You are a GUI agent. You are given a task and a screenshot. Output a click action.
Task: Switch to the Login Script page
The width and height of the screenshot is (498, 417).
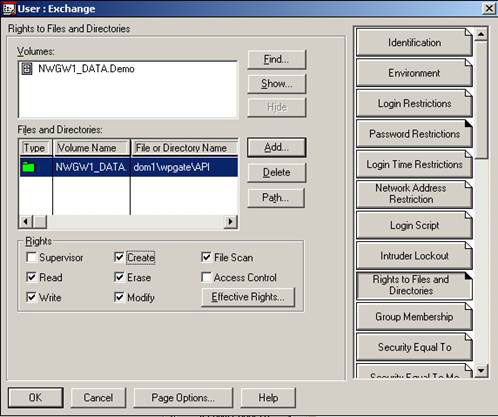414,225
